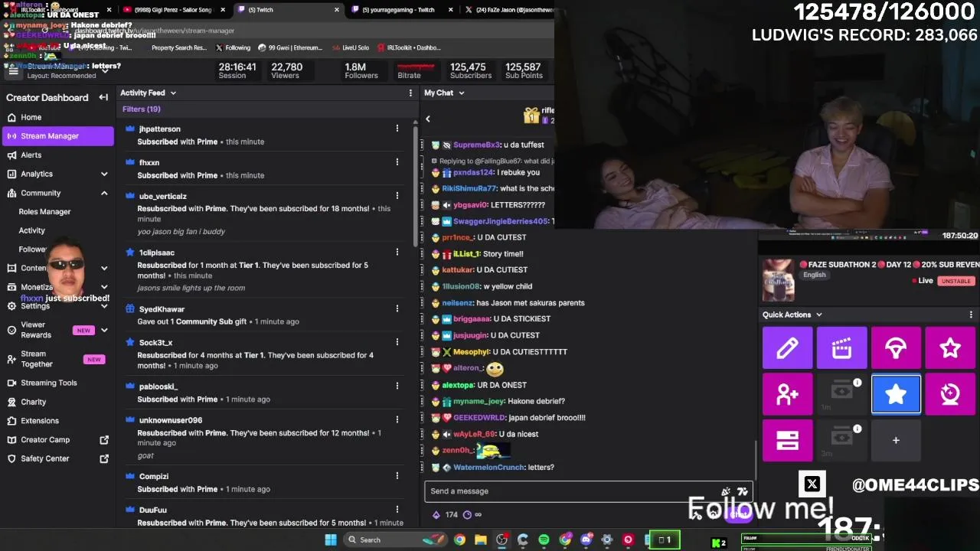Open options for Compizi activity entry
This screenshot has width=980, height=551.
click(397, 476)
